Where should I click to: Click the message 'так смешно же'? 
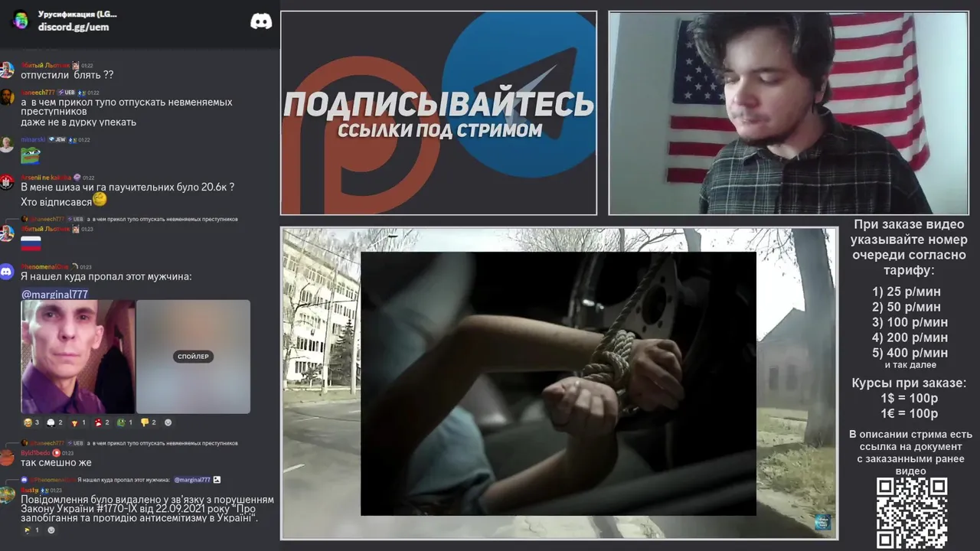(x=56, y=462)
